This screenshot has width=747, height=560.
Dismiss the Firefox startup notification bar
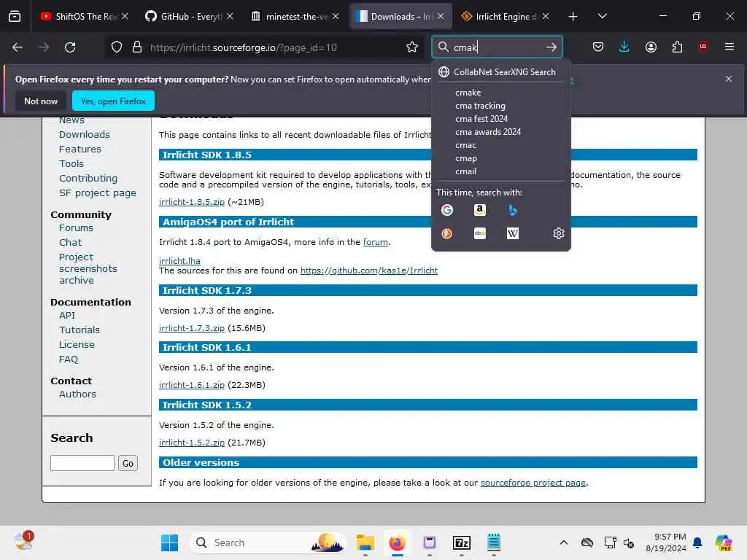point(729,79)
